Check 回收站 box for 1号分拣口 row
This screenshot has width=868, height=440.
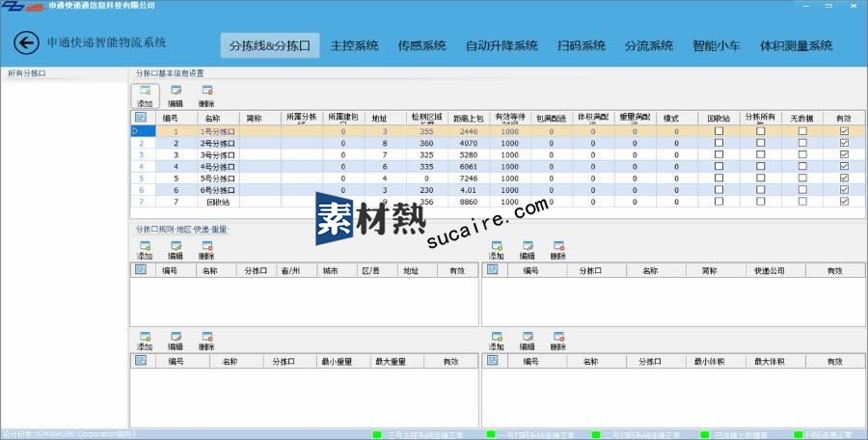[719, 131]
